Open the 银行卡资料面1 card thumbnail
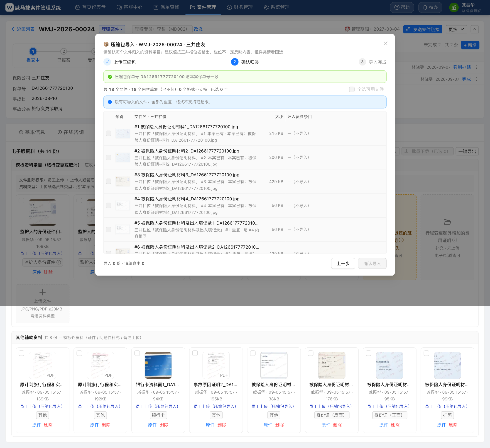 click(158, 365)
